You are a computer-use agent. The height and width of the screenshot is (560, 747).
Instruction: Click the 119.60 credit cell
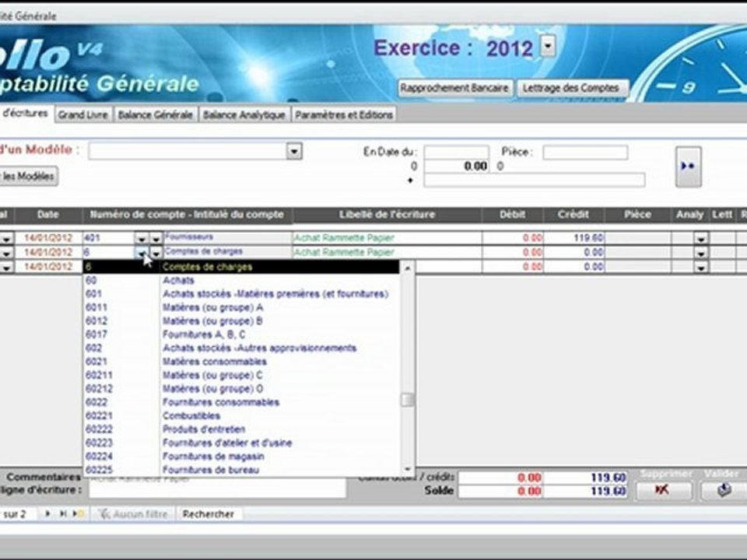(574, 238)
